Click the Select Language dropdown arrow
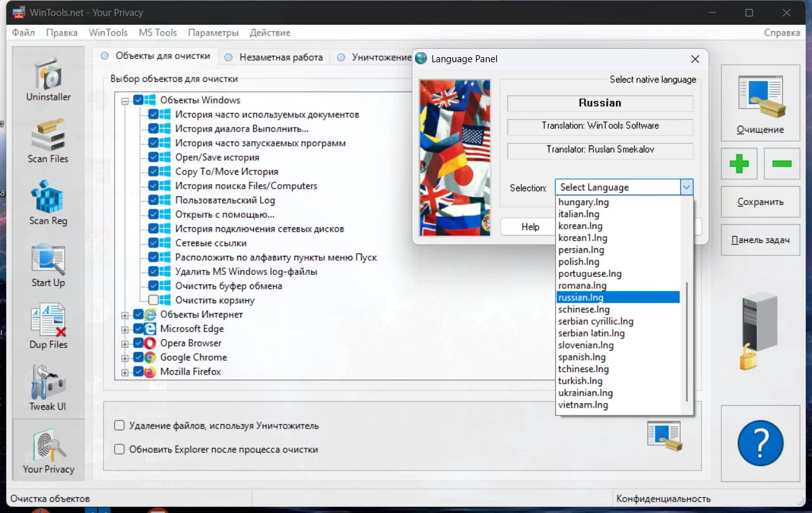812x513 pixels. click(686, 187)
